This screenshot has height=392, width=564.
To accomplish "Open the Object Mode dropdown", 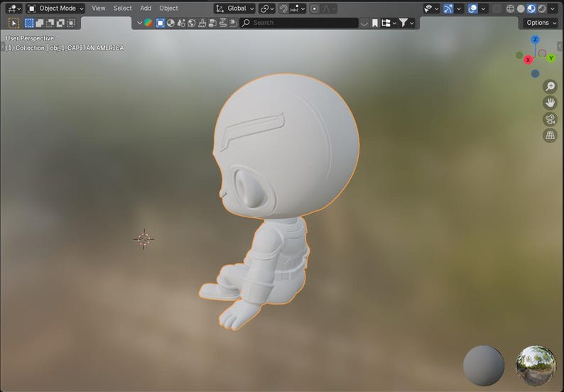I will (x=55, y=9).
